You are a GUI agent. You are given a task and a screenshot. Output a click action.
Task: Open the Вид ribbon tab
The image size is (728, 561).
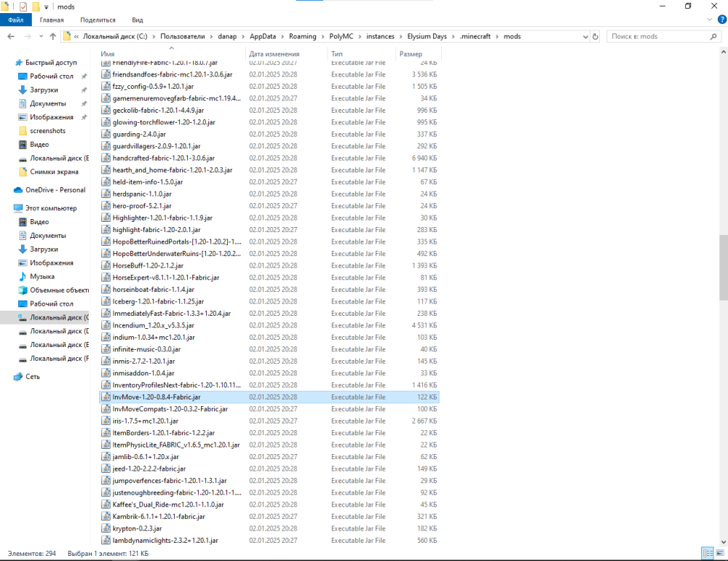pyautogui.click(x=138, y=20)
